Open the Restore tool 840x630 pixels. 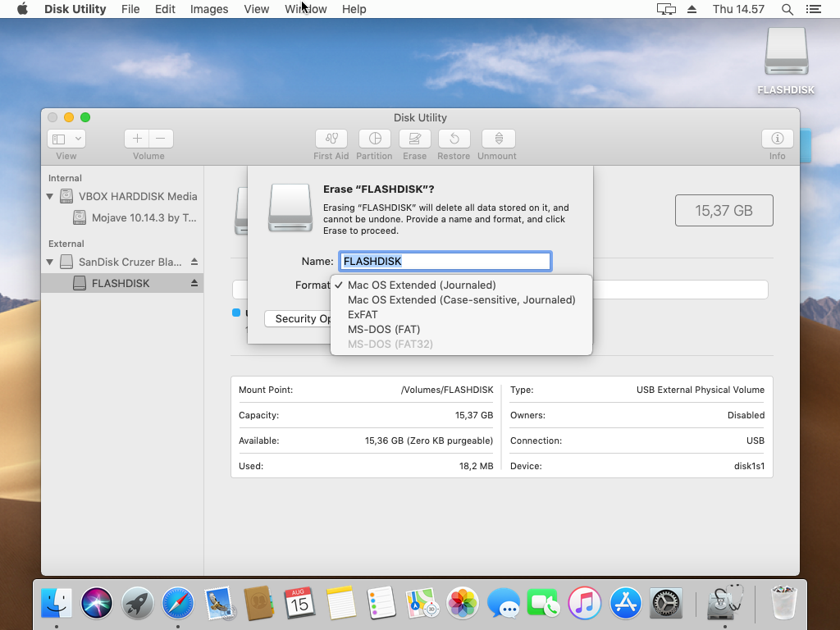click(x=453, y=139)
